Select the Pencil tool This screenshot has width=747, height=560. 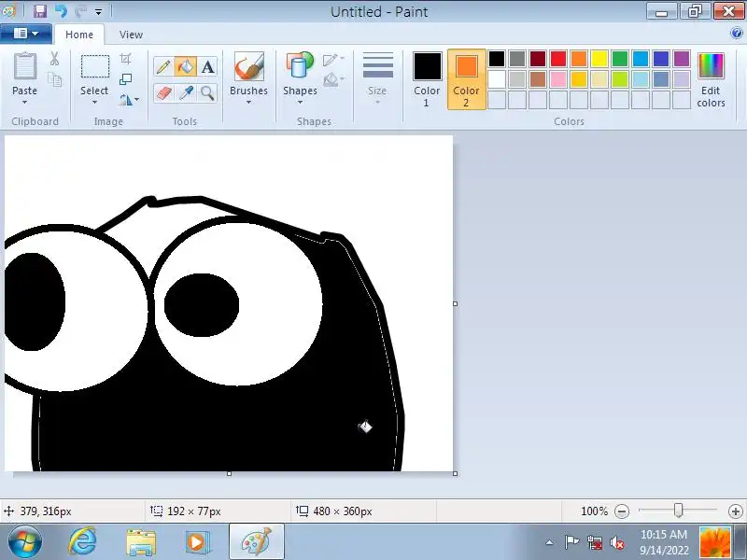coord(162,66)
